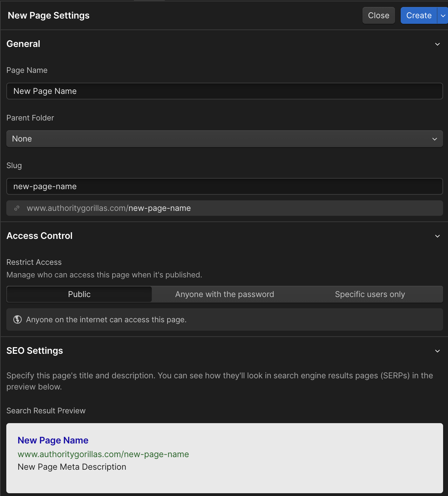Open the Create button dropdown arrow

click(x=443, y=16)
